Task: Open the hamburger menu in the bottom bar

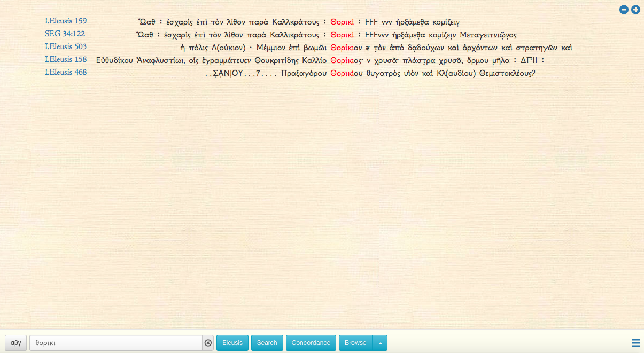Action: (635, 343)
